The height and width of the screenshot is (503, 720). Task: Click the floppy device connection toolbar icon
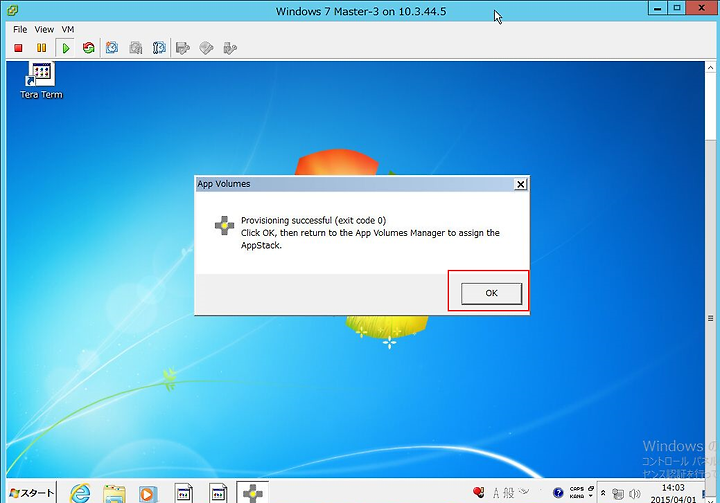[x=183, y=48]
